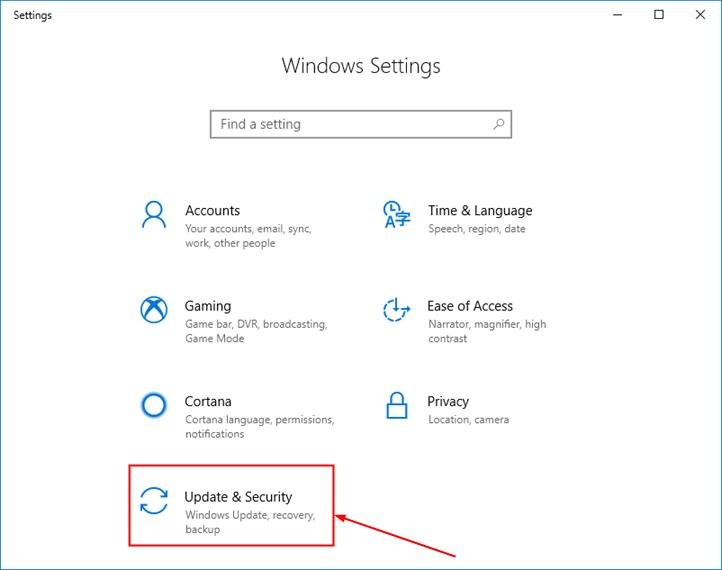Click the "Windows Settings" page heading

[x=361, y=65]
